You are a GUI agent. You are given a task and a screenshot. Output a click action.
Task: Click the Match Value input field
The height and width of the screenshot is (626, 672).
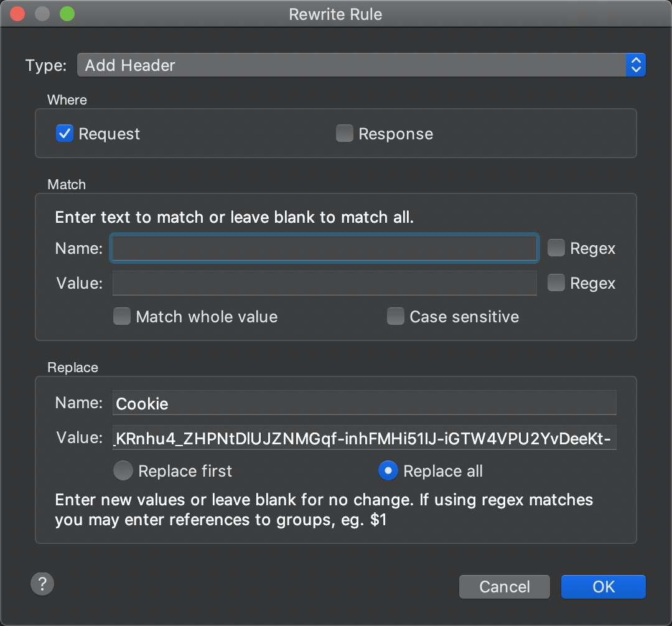click(x=324, y=283)
